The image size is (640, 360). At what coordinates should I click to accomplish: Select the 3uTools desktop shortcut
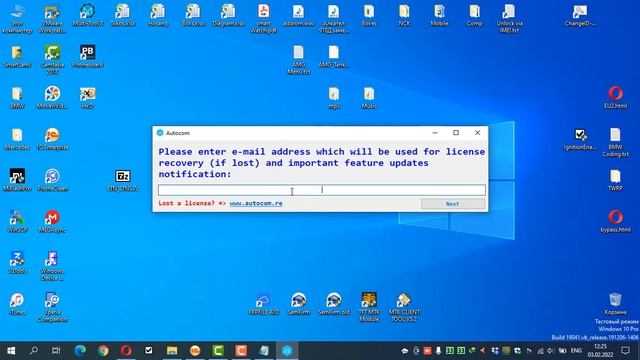click(x=17, y=262)
